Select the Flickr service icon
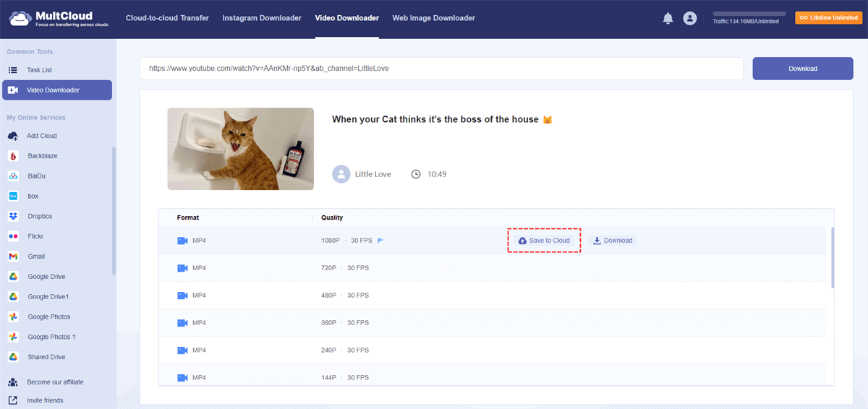The height and width of the screenshot is (409, 868). (13, 236)
